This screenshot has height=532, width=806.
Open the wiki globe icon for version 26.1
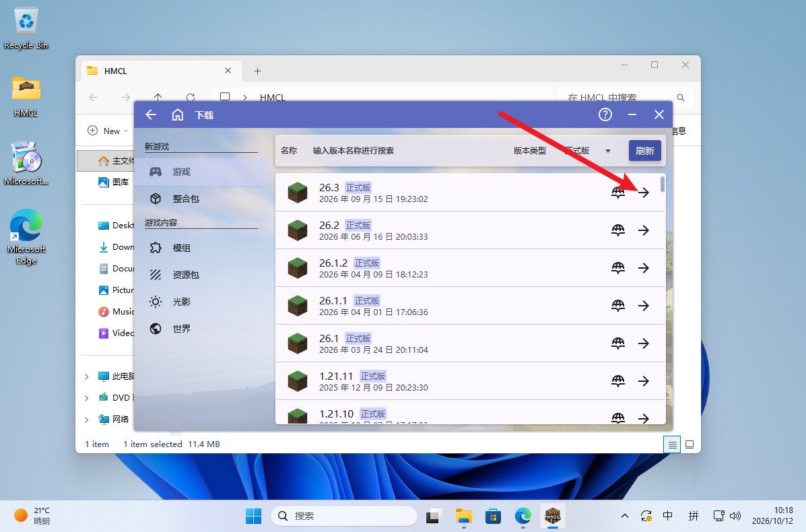tap(618, 343)
